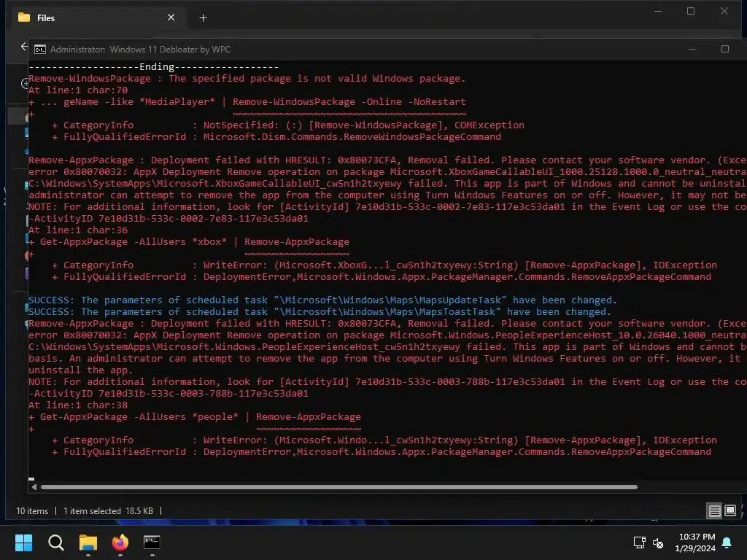
Task: Click the Remove-WindowsPackage error line
Action: (247, 79)
